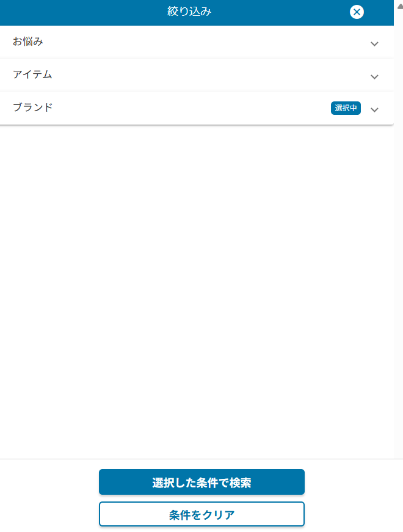Expand the アイテム filter section
Viewport: 403px width, 532px height.
(195, 75)
